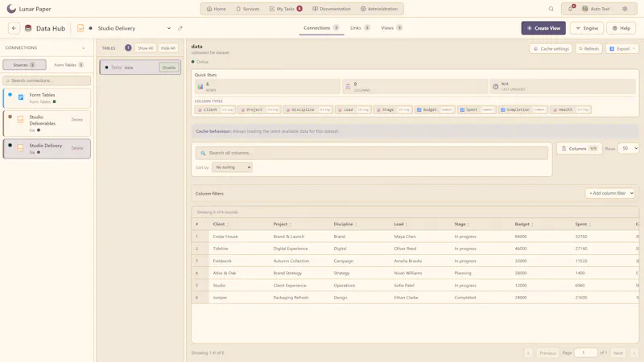The height and width of the screenshot is (362, 644).
Task: Open the Sort by No sorting dropdown
Action: [232, 167]
